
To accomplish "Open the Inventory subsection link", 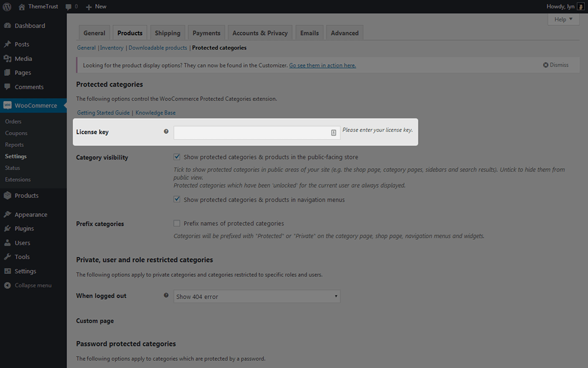I will 111,48.
